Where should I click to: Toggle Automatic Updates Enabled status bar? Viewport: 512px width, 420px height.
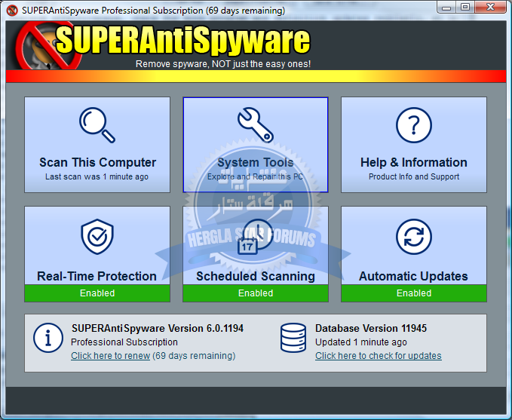tap(414, 293)
